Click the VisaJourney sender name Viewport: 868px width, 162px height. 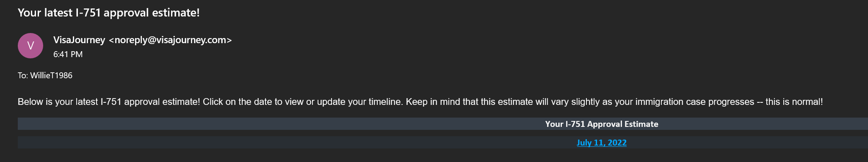pos(79,40)
